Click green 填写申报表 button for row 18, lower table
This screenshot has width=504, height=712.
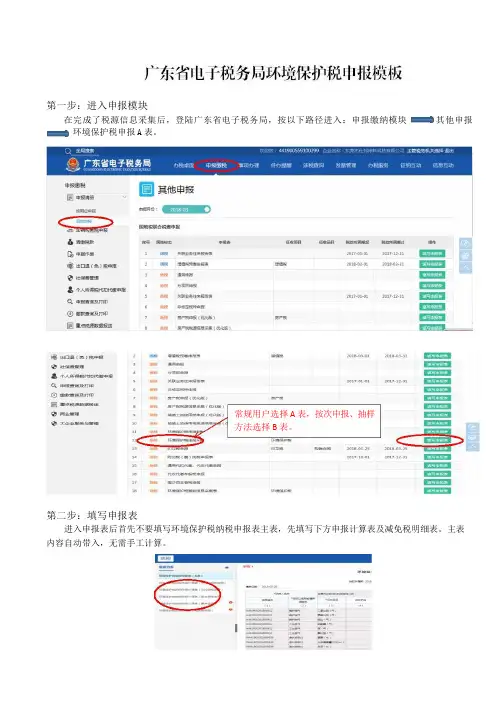[437, 490]
